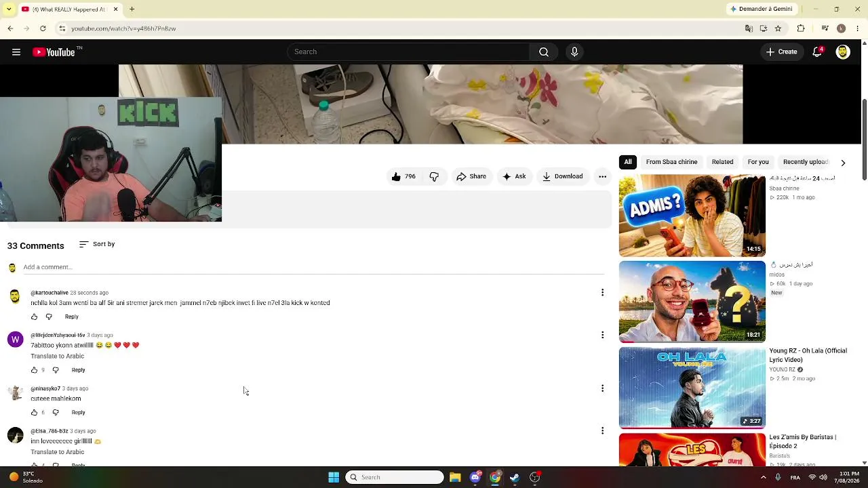Viewport: 868px width, 488px height.
Task: Open the OH LALA video thumbnail
Action: pyautogui.click(x=692, y=388)
